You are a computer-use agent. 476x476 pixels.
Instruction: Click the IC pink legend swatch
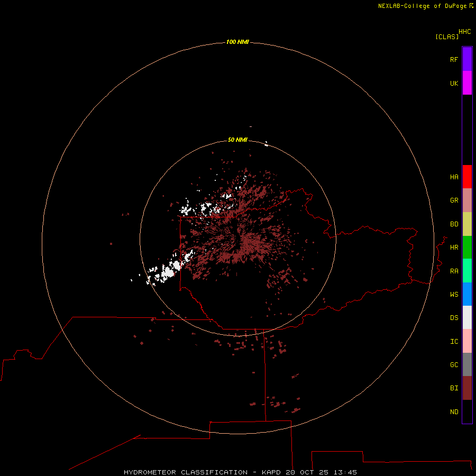[x=467, y=341]
